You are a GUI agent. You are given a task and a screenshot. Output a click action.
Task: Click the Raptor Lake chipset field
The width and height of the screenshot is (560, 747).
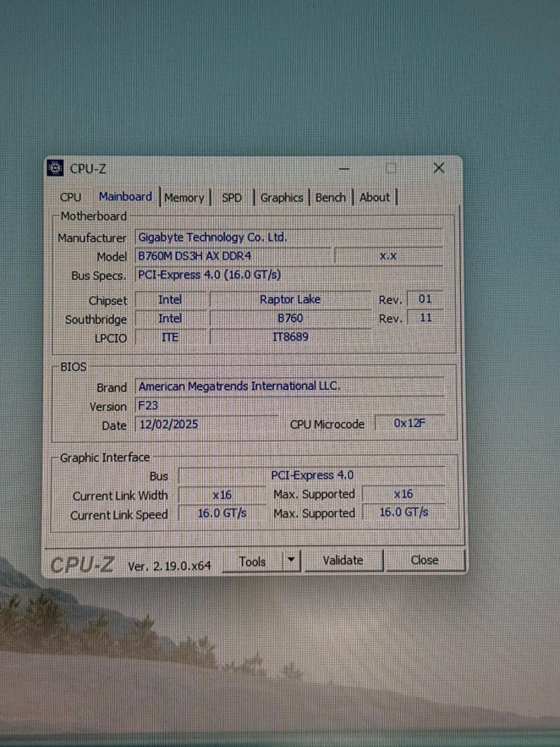tap(290, 300)
